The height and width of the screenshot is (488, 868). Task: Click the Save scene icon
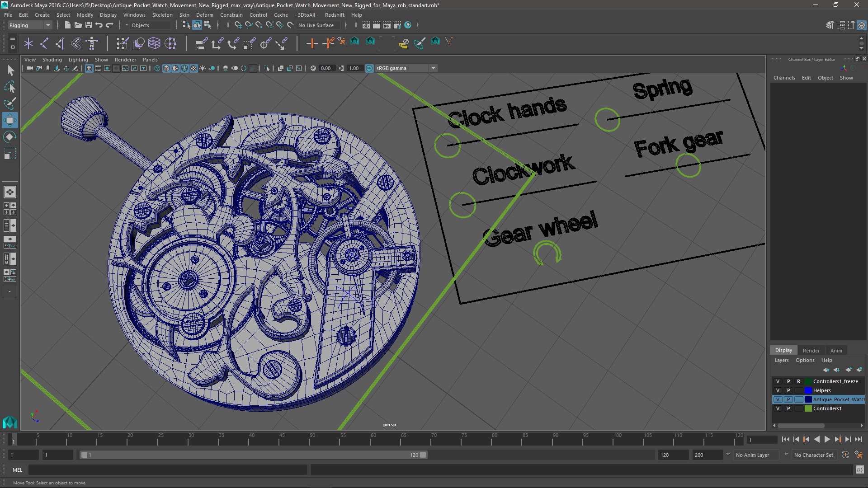click(89, 25)
